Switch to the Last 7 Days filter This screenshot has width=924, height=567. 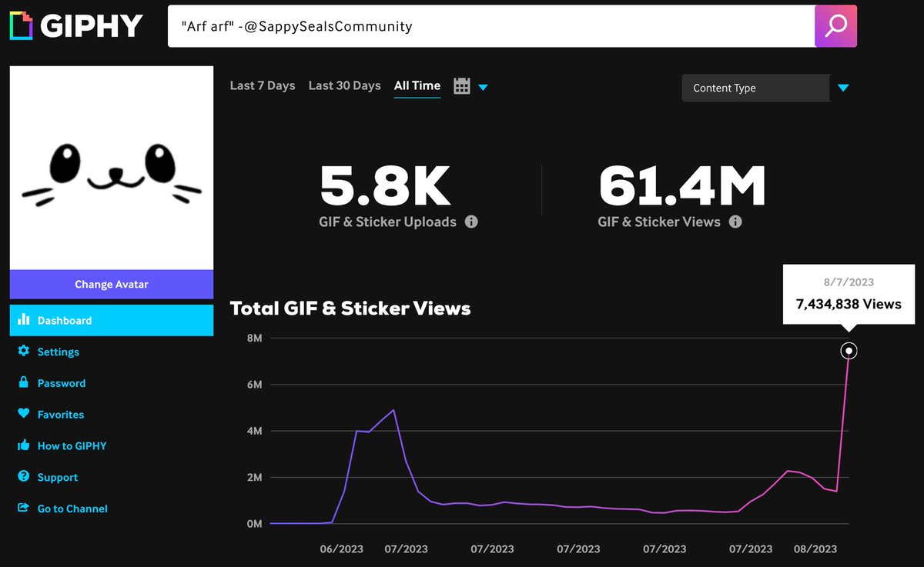point(262,85)
